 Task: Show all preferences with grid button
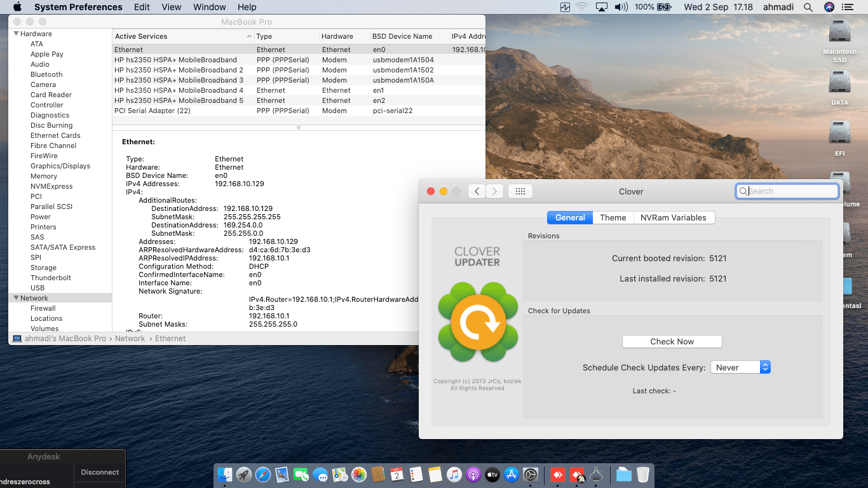point(521,191)
